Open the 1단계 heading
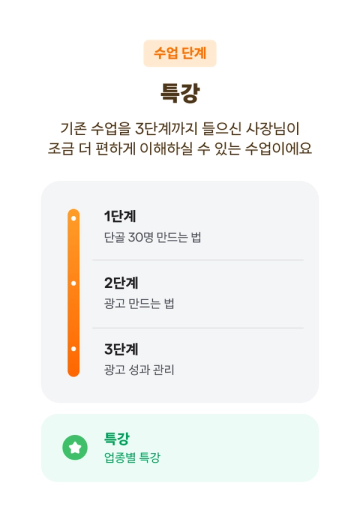The width and height of the screenshot is (360, 522). pyautogui.click(x=120, y=216)
